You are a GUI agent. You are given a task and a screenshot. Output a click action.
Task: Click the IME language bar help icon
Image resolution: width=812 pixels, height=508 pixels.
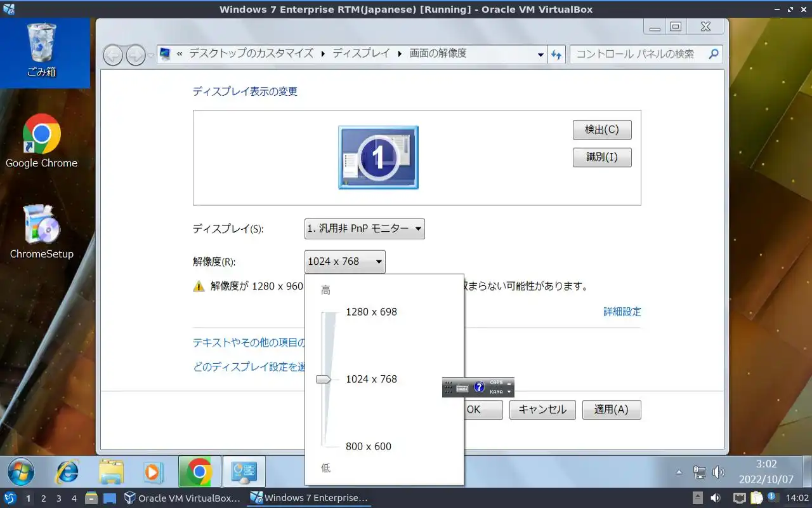pos(479,387)
